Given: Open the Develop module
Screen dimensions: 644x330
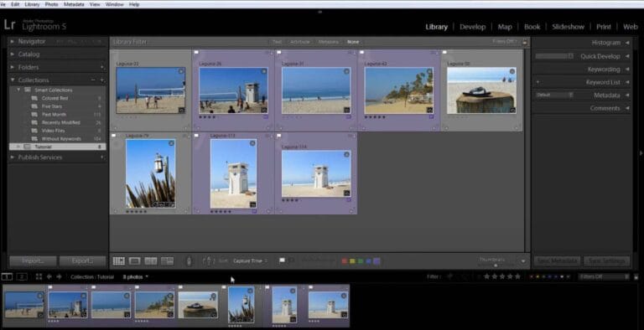Looking at the screenshot, I should (472, 27).
